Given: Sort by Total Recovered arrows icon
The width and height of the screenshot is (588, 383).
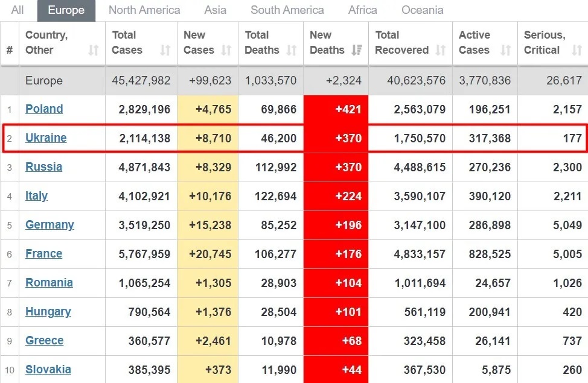Looking at the screenshot, I should click(441, 50).
